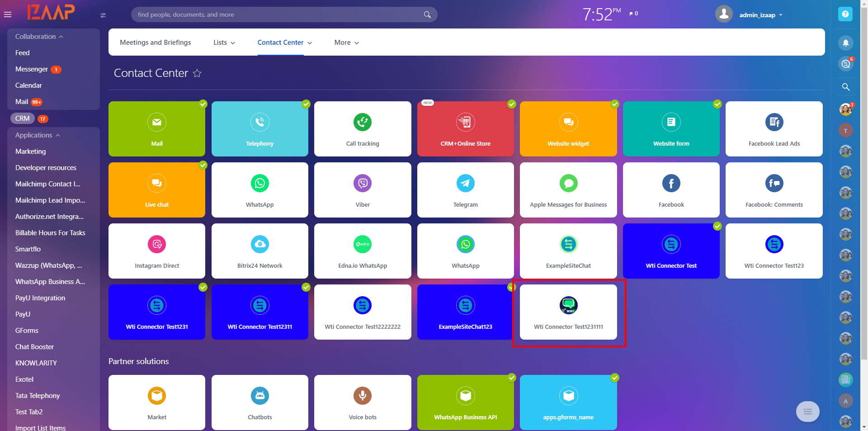Click the 7:52 PM clock
Screen dimensions: 868x431
tap(602, 14)
